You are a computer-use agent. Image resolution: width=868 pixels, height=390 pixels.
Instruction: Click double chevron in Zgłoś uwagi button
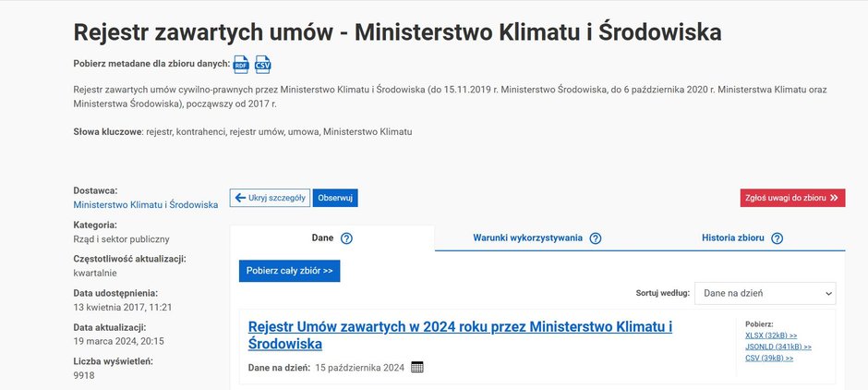[834, 198]
